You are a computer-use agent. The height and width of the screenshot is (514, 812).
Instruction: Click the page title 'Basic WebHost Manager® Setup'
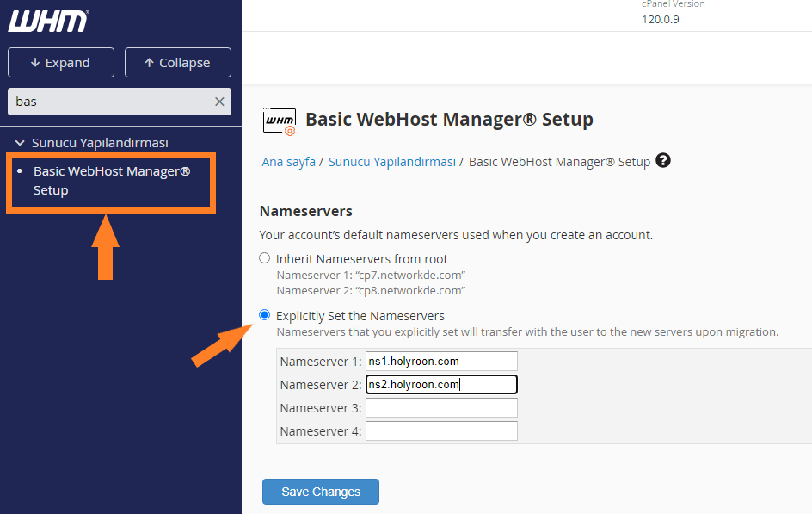pos(449,119)
